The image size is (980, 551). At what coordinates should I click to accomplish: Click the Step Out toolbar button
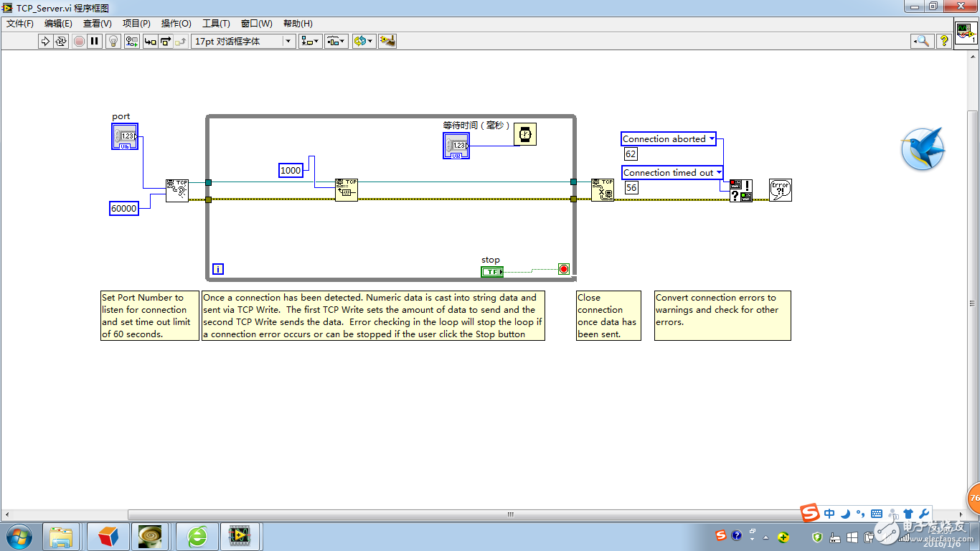point(180,41)
